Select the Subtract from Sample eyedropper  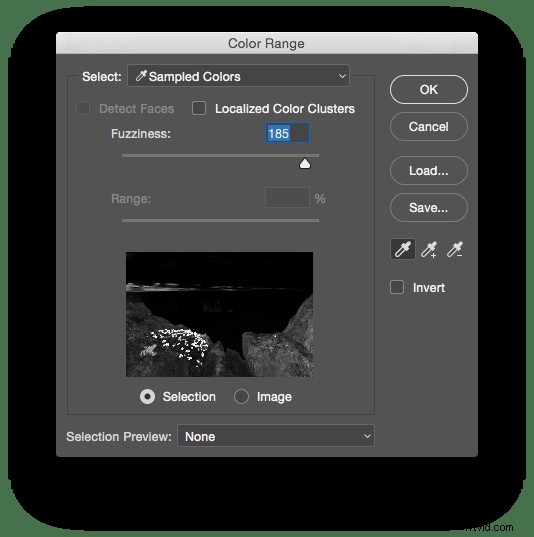click(455, 249)
